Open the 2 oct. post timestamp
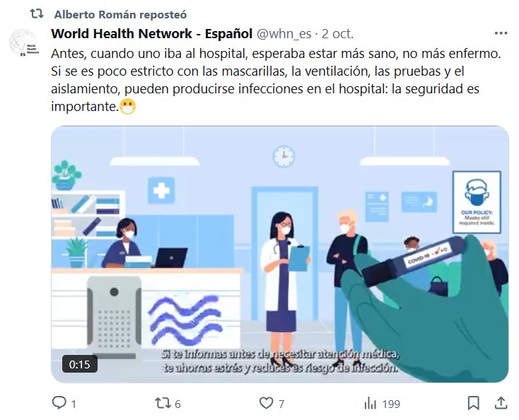 click(x=337, y=34)
